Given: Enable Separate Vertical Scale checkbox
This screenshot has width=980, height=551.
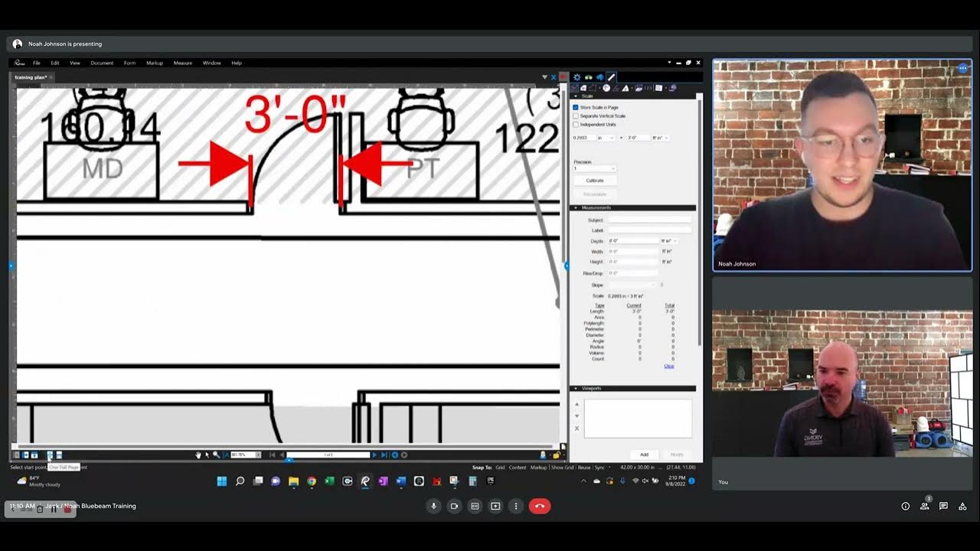Looking at the screenshot, I should point(576,116).
